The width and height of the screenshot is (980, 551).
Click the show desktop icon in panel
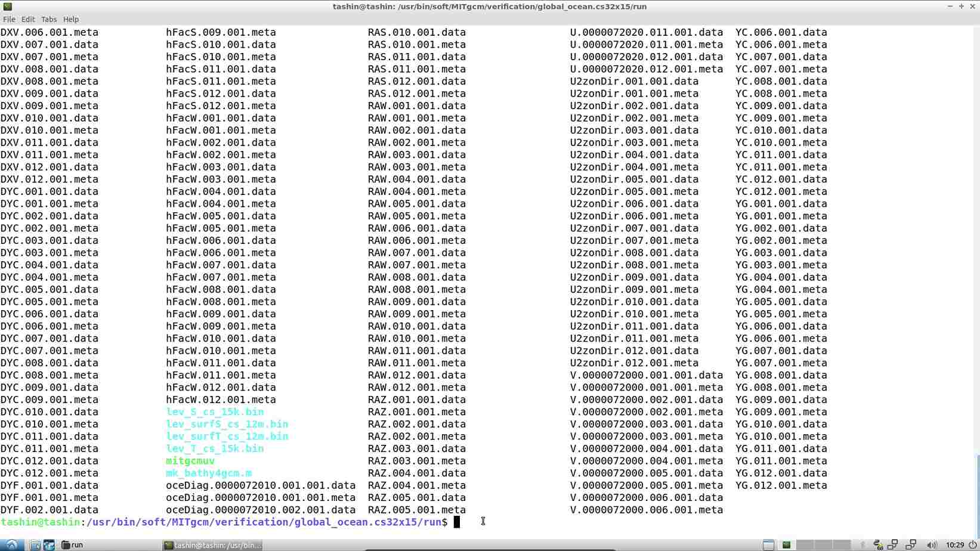[x=768, y=544]
